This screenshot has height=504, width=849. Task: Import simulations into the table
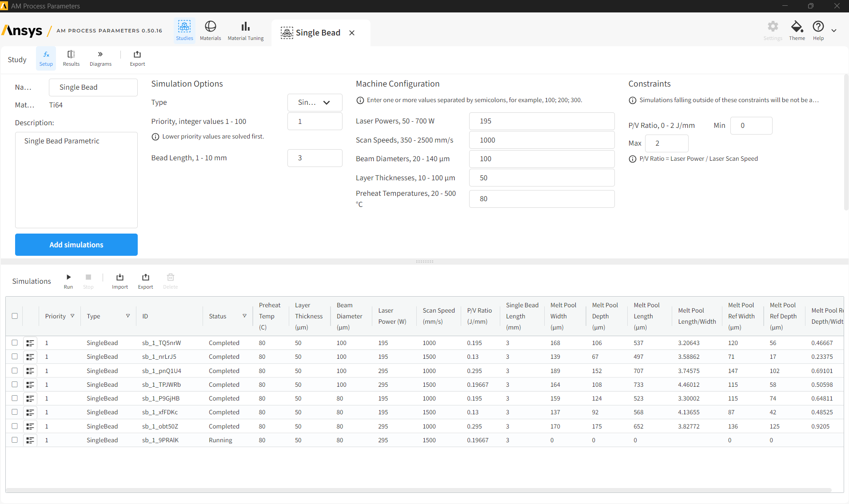120,281
